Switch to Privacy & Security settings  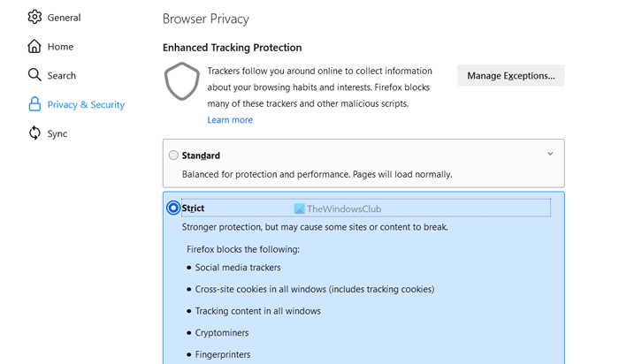click(x=86, y=105)
